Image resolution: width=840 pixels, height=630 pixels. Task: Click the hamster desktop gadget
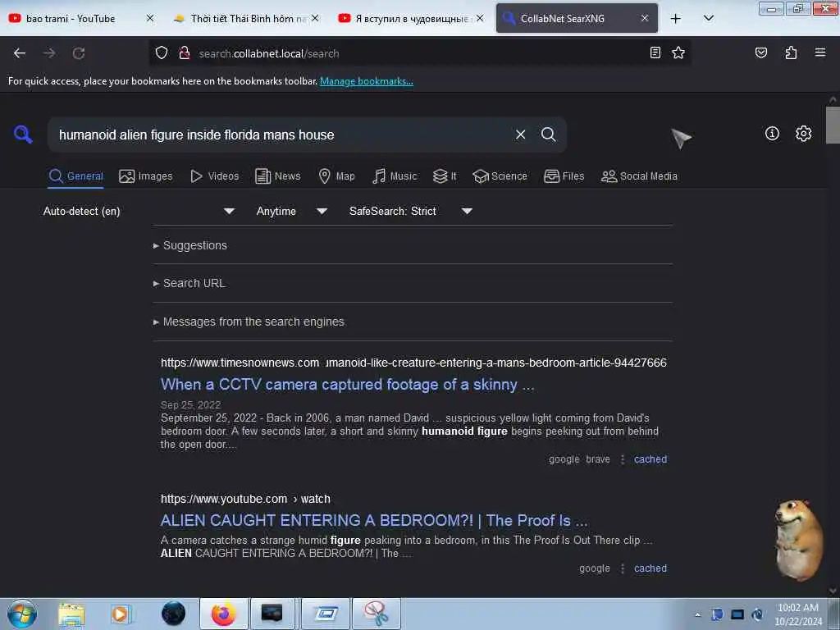(799, 540)
